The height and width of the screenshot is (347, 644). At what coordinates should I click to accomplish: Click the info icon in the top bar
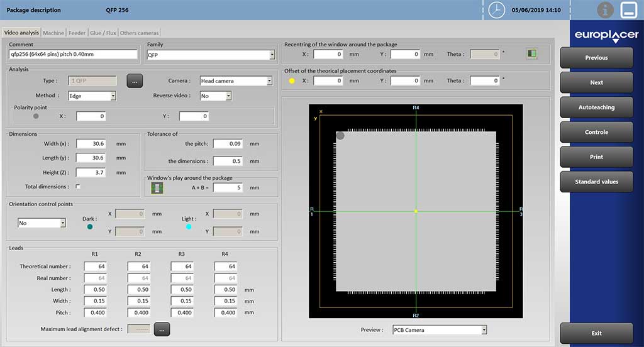[x=606, y=10]
